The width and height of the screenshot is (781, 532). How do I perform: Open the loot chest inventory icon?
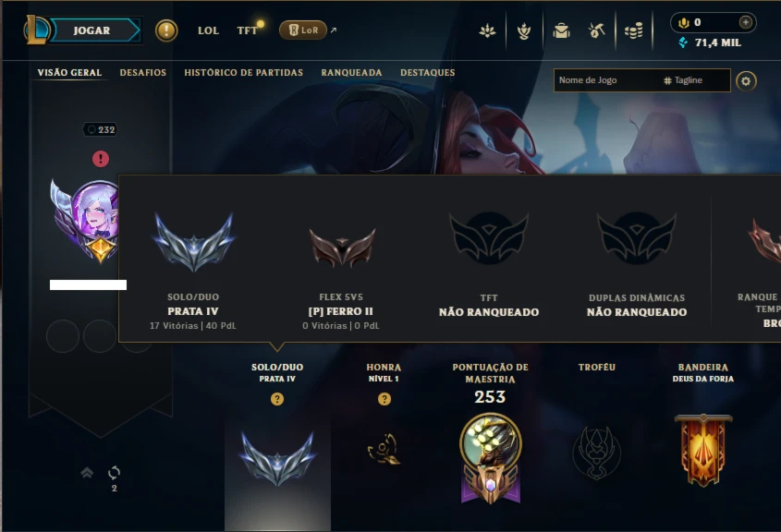561,30
